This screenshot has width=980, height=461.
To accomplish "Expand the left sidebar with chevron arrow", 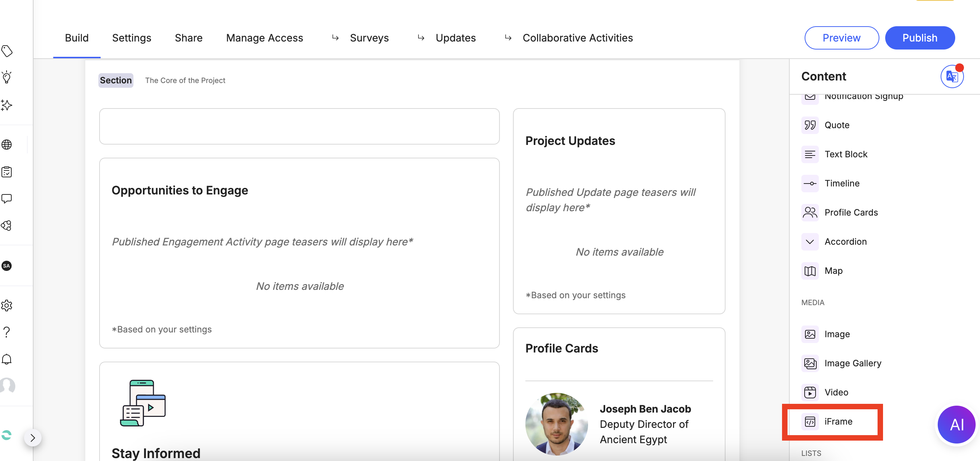I will (x=33, y=438).
